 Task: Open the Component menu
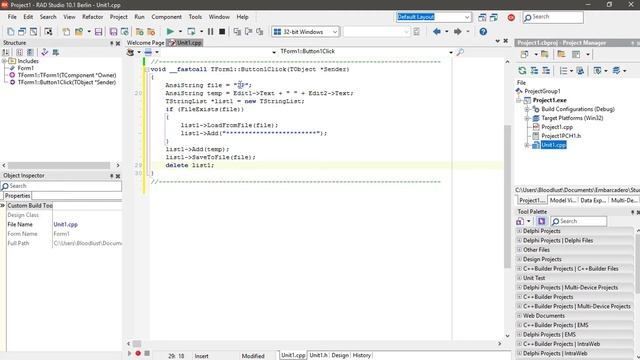tap(166, 17)
